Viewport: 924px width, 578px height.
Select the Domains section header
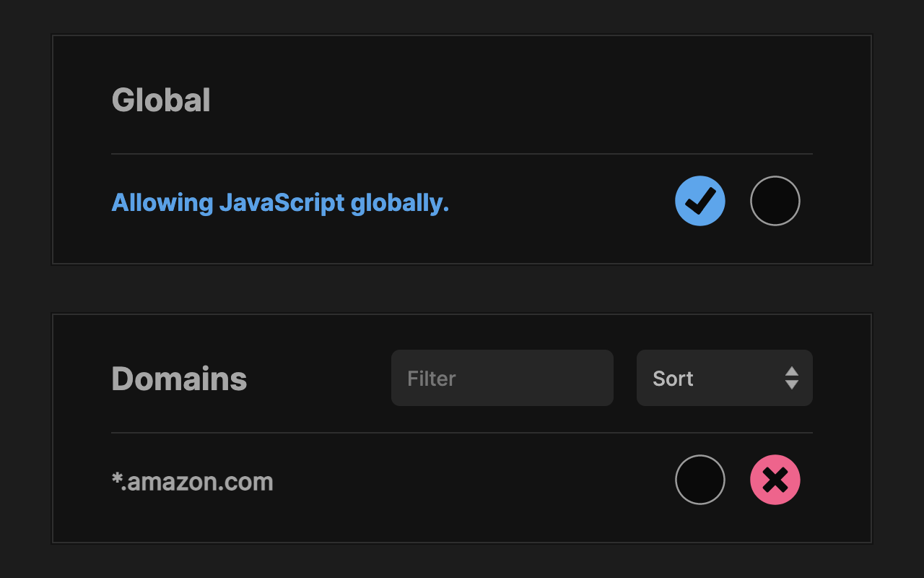tap(179, 377)
